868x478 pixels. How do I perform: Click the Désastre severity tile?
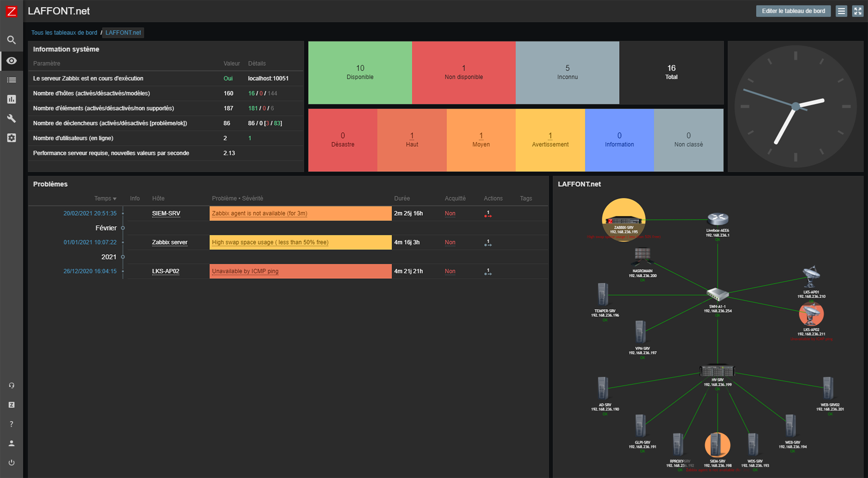click(x=343, y=140)
